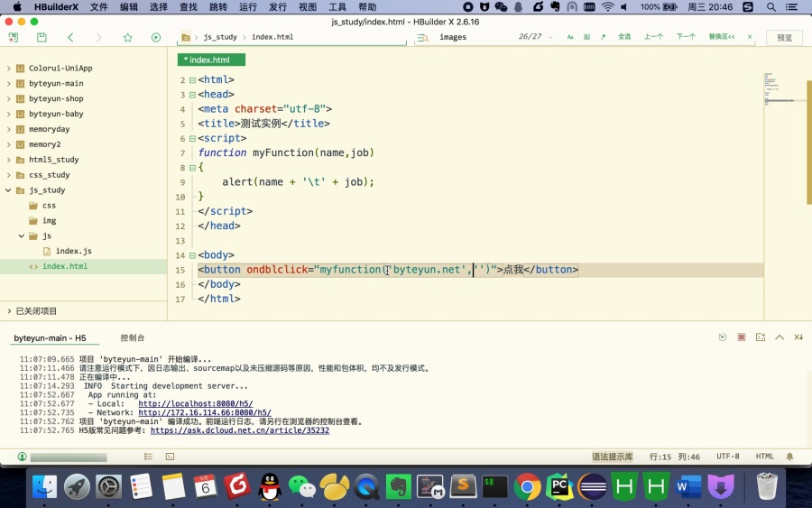Image resolution: width=812 pixels, height=508 pixels.
Task: Open the 发行 menu
Action: click(278, 6)
